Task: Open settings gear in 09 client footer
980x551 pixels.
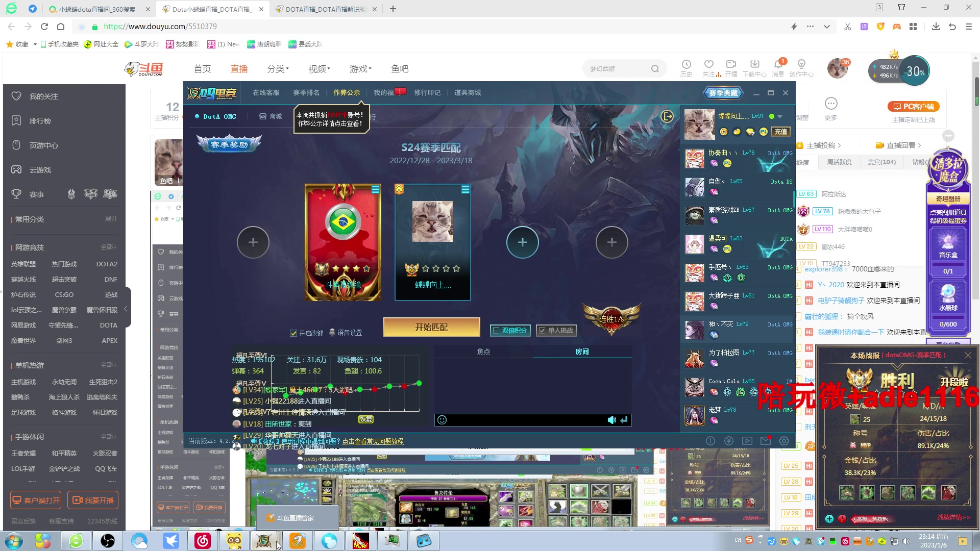Action: pos(784,441)
